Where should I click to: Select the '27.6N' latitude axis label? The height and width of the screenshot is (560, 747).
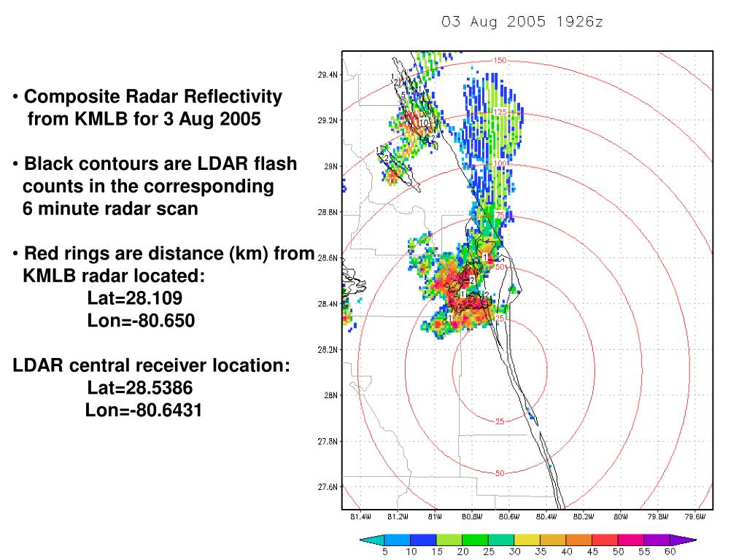tap(328, 486)
